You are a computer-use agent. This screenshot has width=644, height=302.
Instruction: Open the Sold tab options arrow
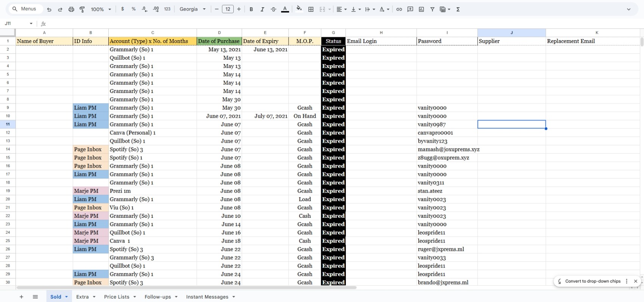(66, 297)
